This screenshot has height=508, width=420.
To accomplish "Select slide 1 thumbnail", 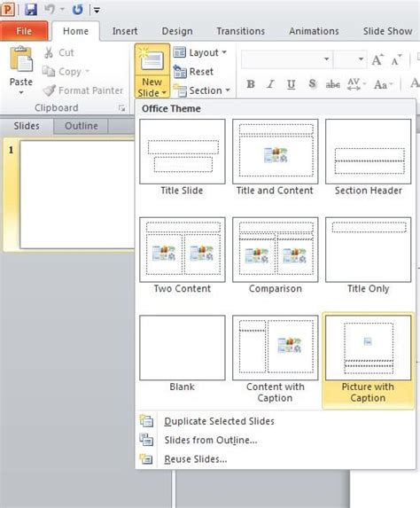I will 77,194.
